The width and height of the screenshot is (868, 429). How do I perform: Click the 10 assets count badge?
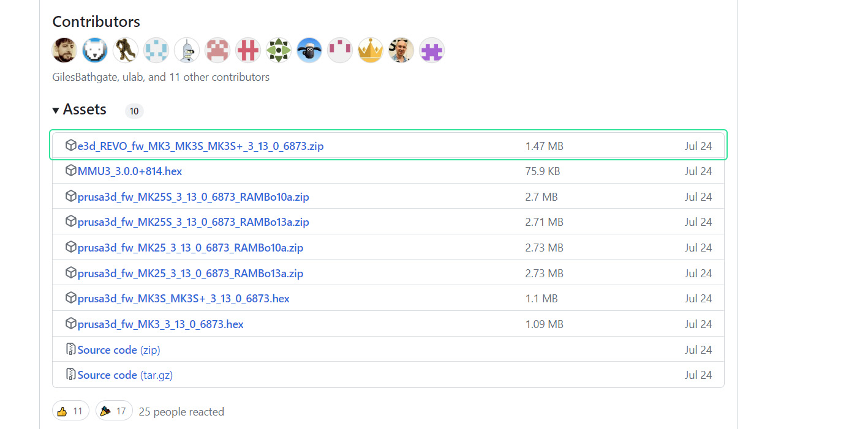click(x=134, y=111)
